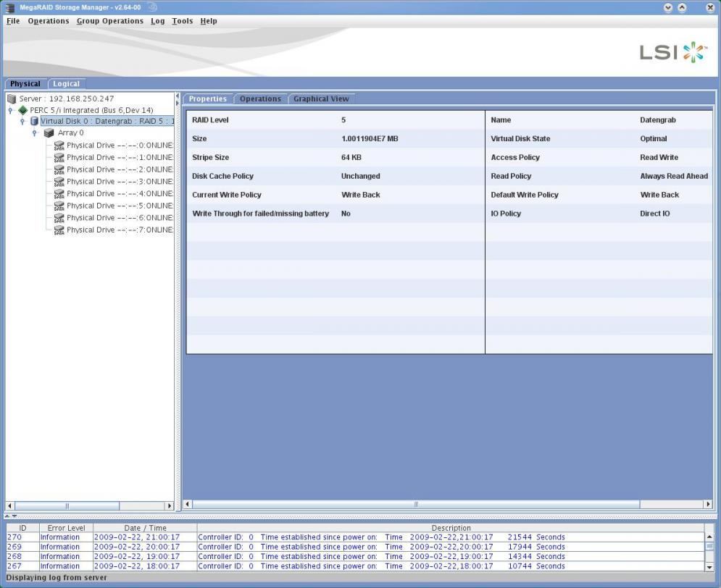Click the Error Level column header

pos(66,529)
